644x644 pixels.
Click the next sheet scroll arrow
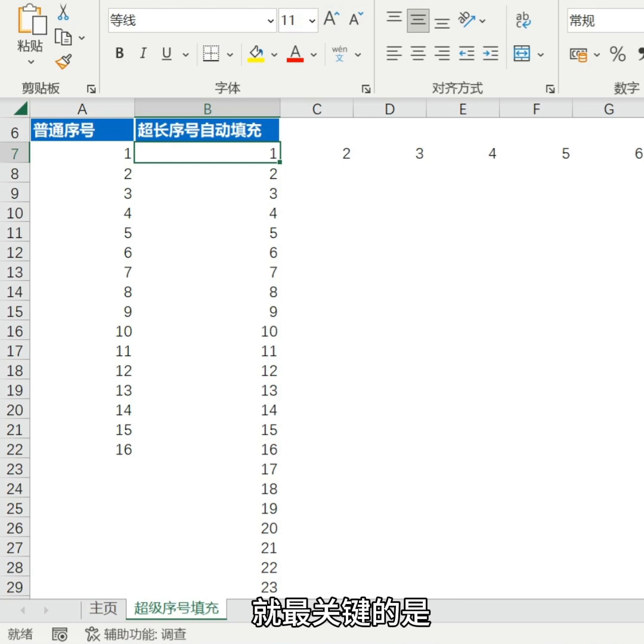pyautogui.click(x=46, y=611)
